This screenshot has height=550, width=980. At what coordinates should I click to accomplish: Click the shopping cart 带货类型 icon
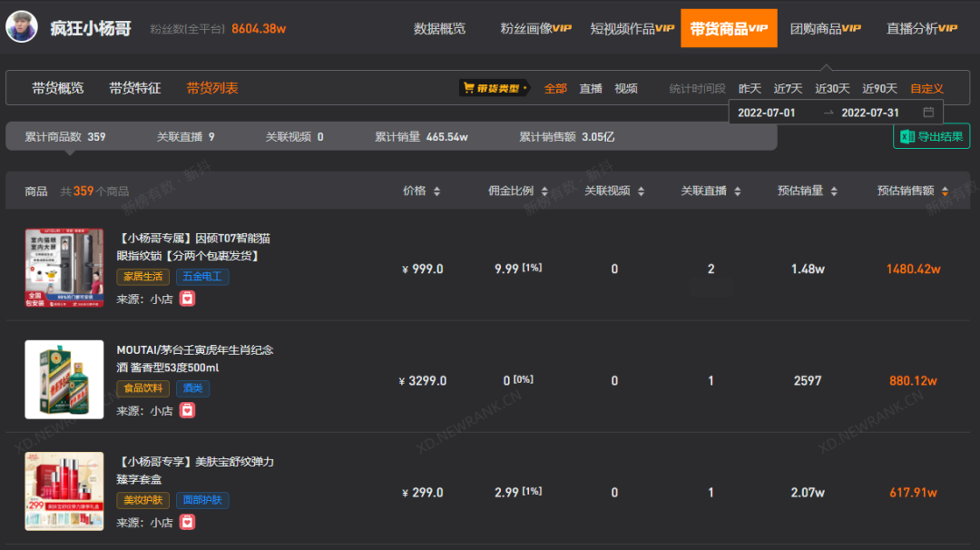469,88
